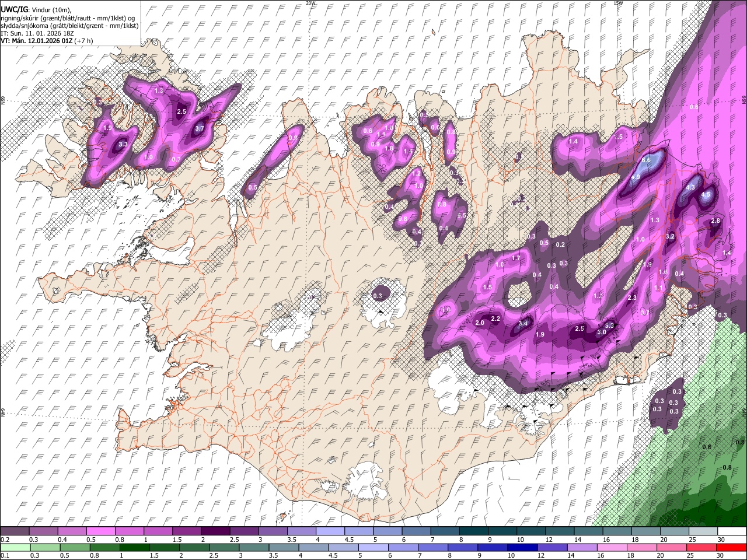747x560 pixels.
Task: Select the Vindur (10m) label text
Action: click(51, 10)
